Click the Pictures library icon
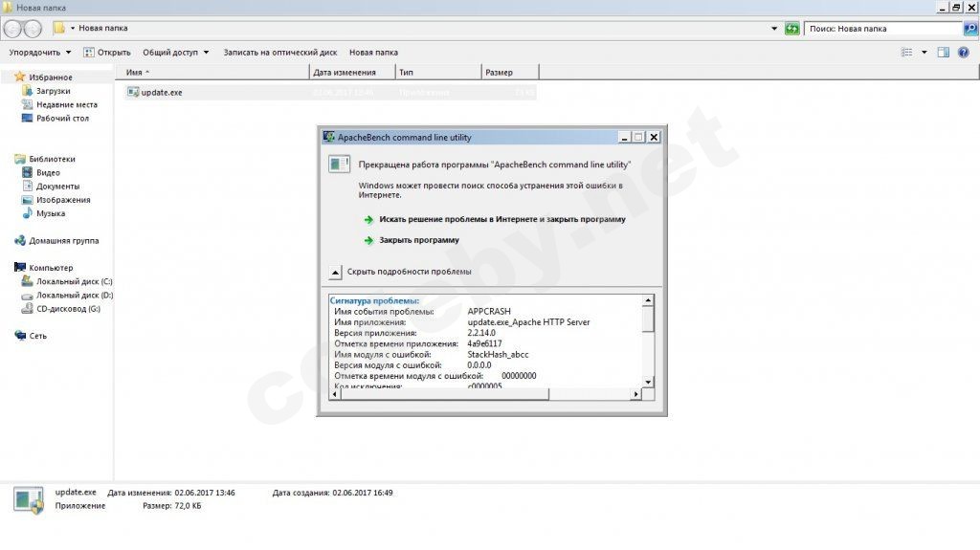 pos(27,199)
